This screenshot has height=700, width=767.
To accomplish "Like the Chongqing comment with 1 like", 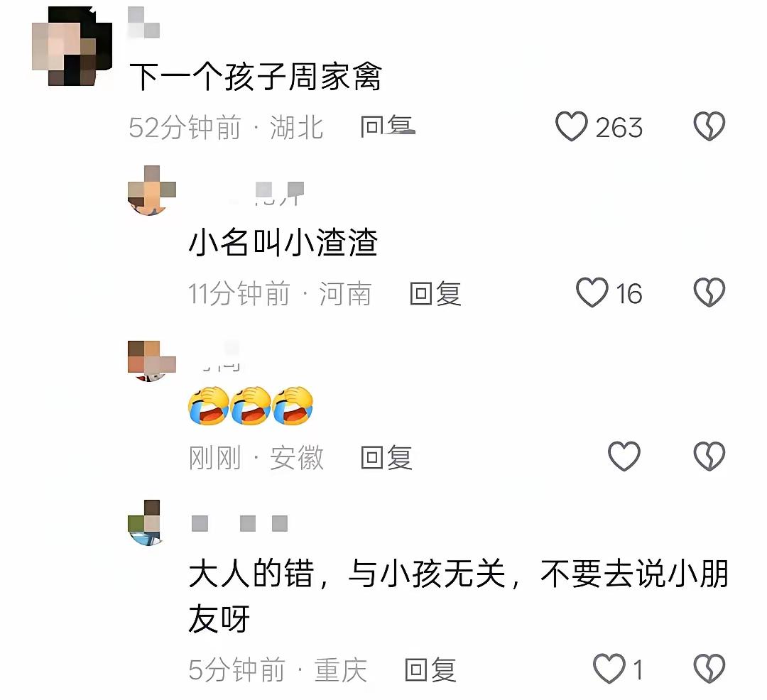I will point(609,669).
